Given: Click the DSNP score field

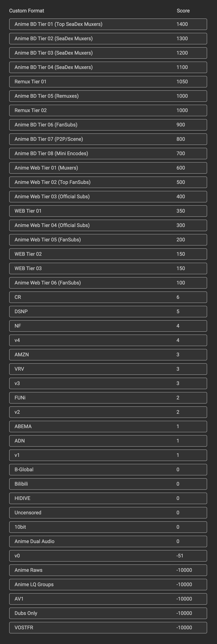Looking at the screenshot, I should [x=178, y=312].
